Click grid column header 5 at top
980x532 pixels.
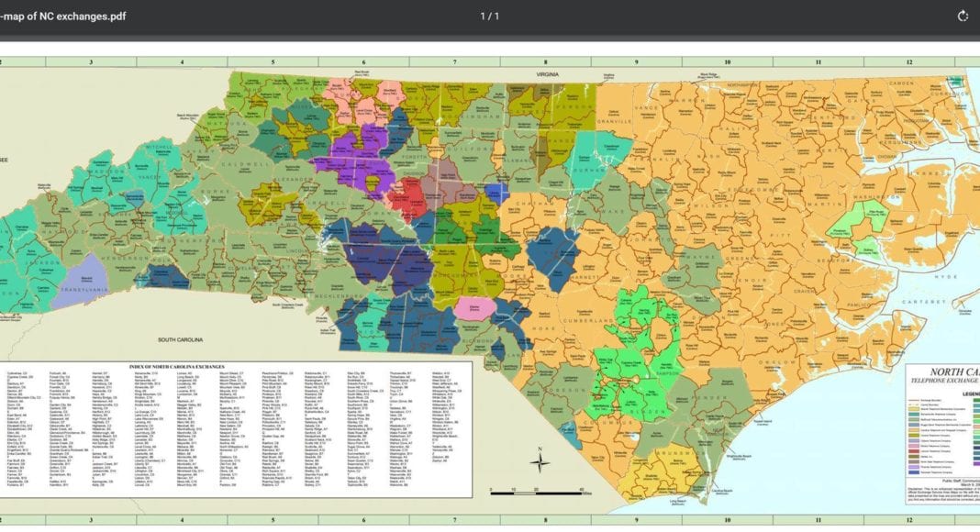point(273,62)
